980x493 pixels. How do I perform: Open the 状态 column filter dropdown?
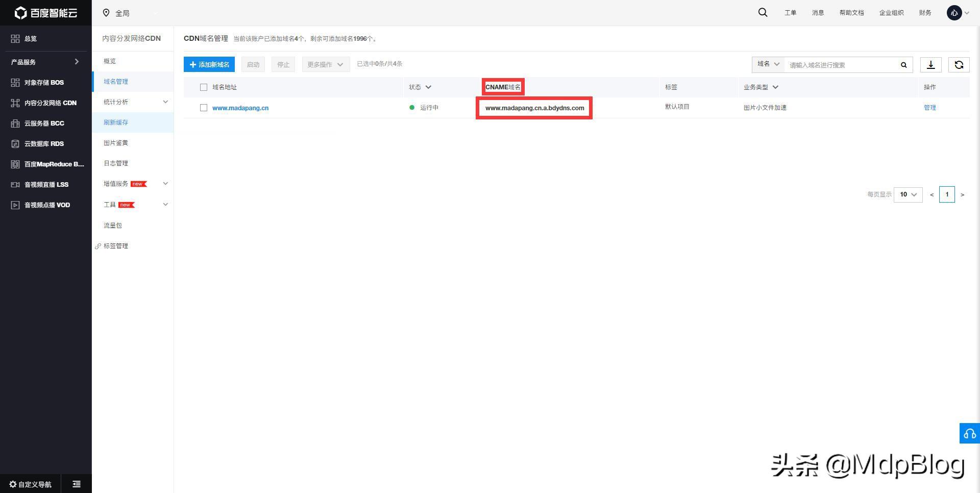428,87
